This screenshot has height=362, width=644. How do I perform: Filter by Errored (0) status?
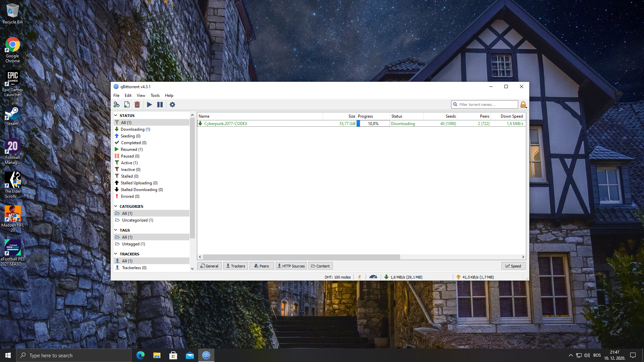click(x=152, y=196)
